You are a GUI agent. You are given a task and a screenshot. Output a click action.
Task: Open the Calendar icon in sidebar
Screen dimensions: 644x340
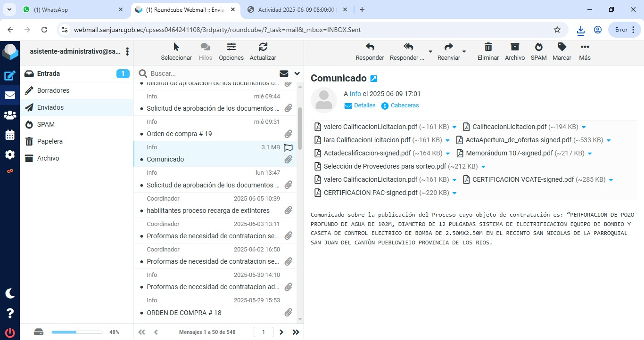point(10,135)
